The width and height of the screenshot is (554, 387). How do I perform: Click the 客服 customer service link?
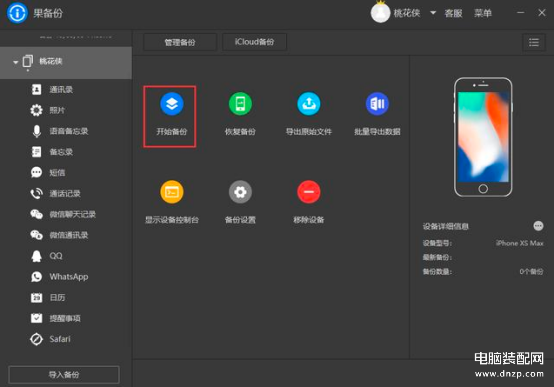pyautogui.click(x=453, y=13)
